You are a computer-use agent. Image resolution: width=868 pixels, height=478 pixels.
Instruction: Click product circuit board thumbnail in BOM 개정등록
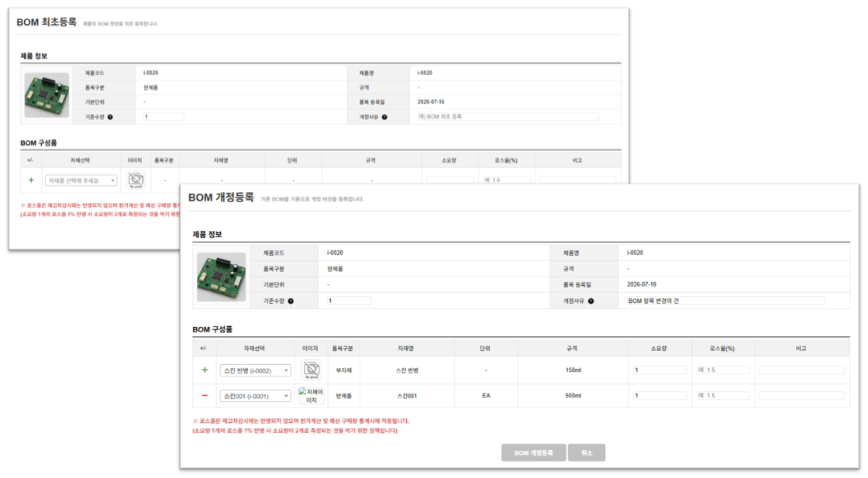click(222, 277)
